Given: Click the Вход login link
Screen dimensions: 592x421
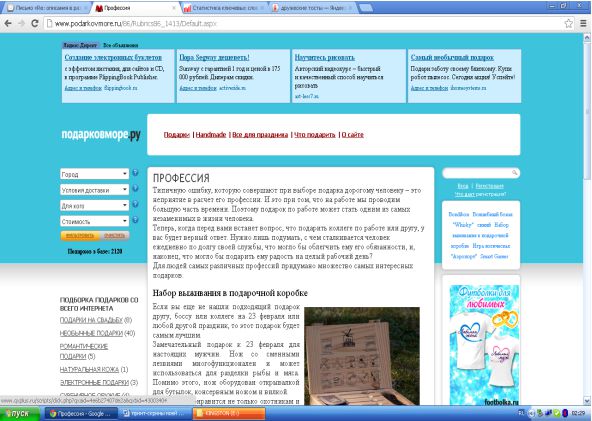Looking at the screenshot, I should point(462,186).
